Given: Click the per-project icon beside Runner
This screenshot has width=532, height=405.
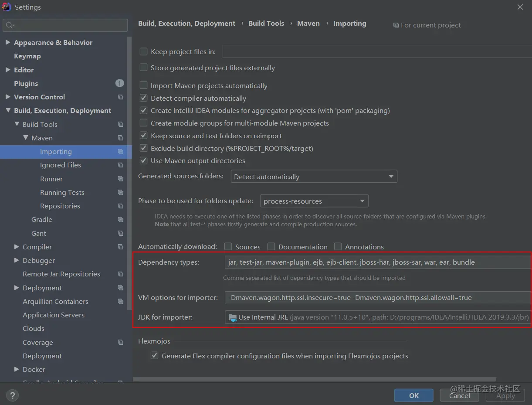Looking at the screenshot, I should (120, 179).
